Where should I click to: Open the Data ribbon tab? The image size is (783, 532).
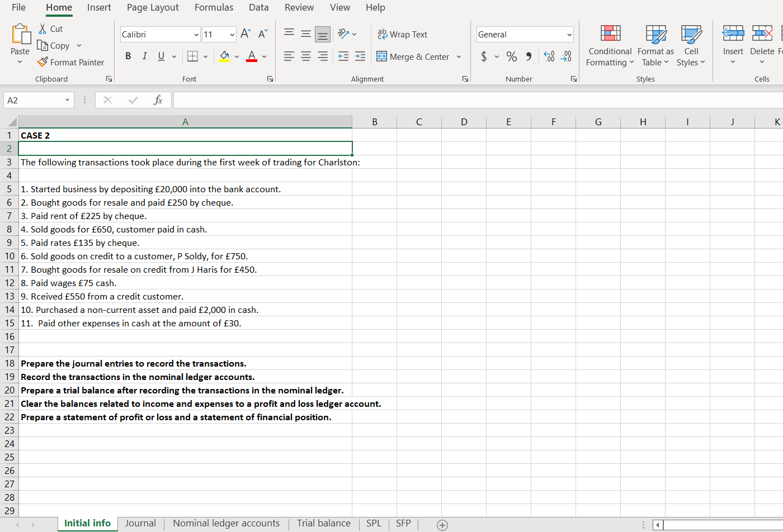(x=258, y=7)
